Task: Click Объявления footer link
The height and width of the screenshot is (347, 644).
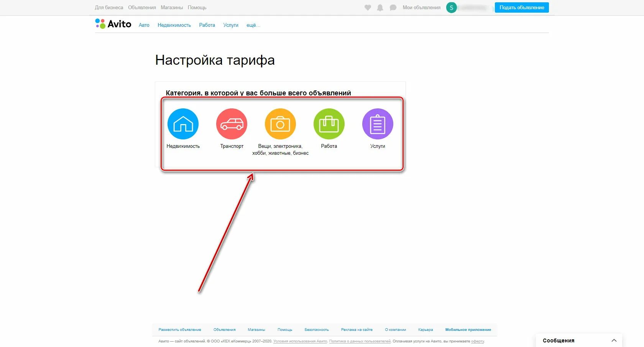Action: (225, 330)
